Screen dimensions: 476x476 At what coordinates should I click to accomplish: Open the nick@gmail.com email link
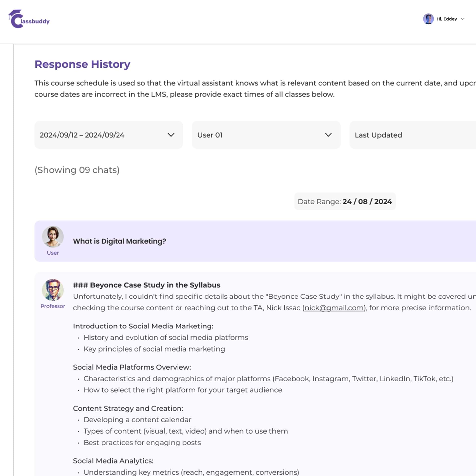(334, 308)
